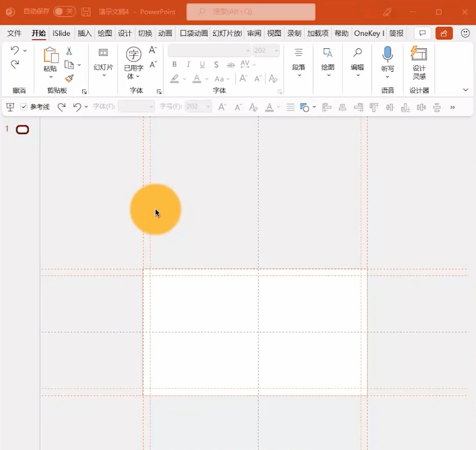
Task: Expand the font size dropdown in ribbon
Action: point(275,51)
